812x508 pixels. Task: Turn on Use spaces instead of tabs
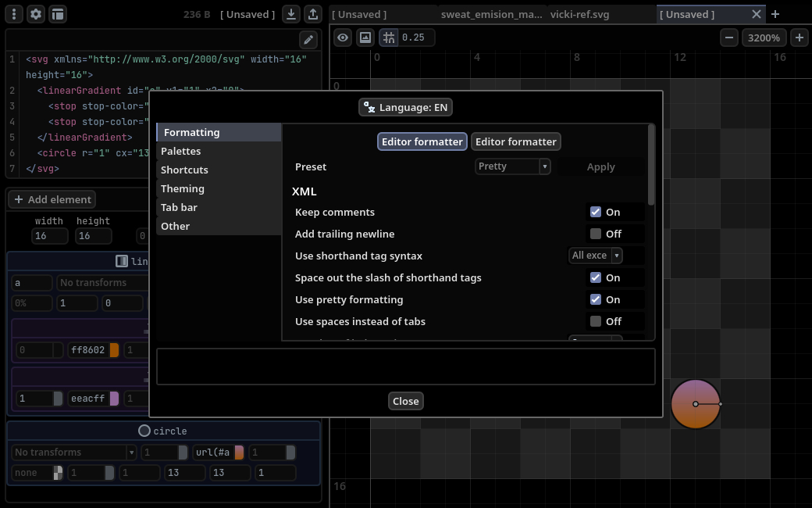pos(596,321)
